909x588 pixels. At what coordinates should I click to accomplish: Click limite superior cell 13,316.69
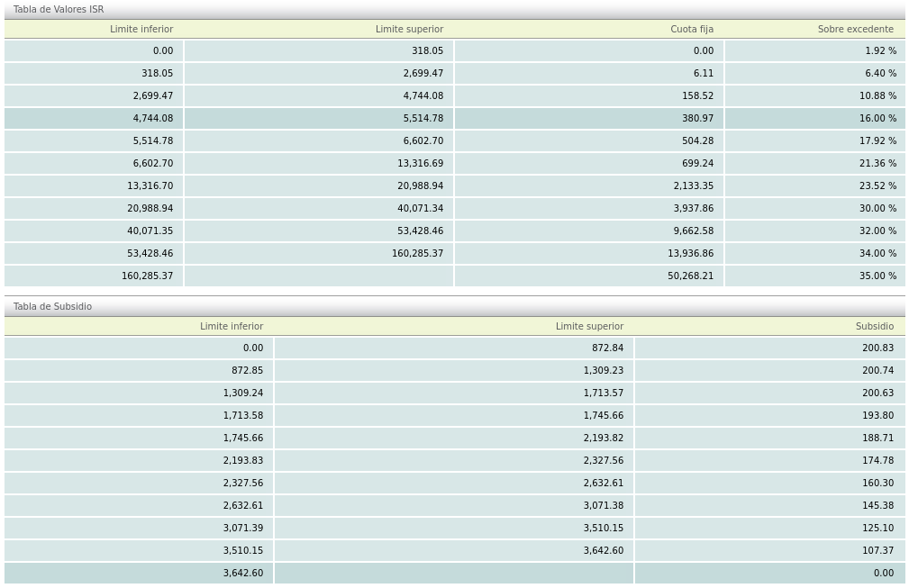[x=420, y=164]
